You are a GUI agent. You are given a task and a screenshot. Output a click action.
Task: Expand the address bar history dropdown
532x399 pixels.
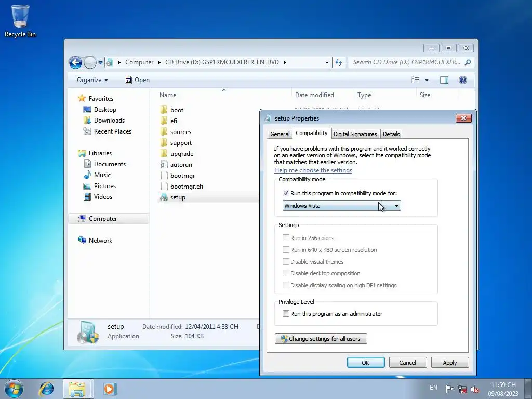327,62
